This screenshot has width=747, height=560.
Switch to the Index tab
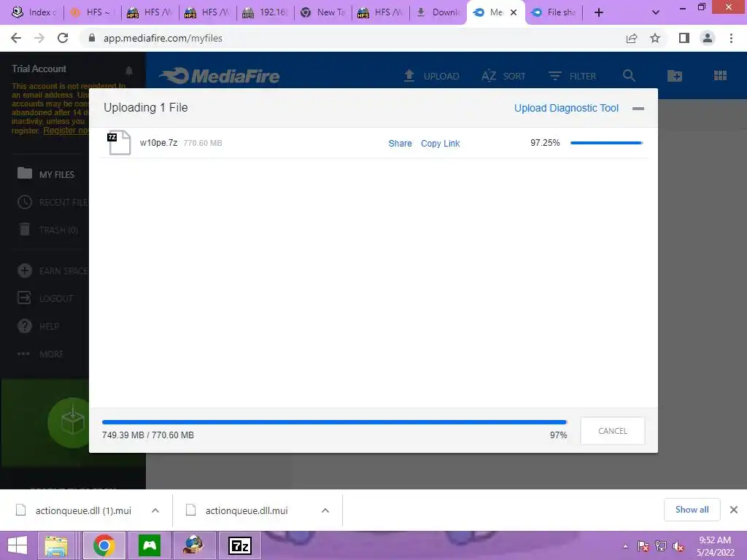click(34, 12)
